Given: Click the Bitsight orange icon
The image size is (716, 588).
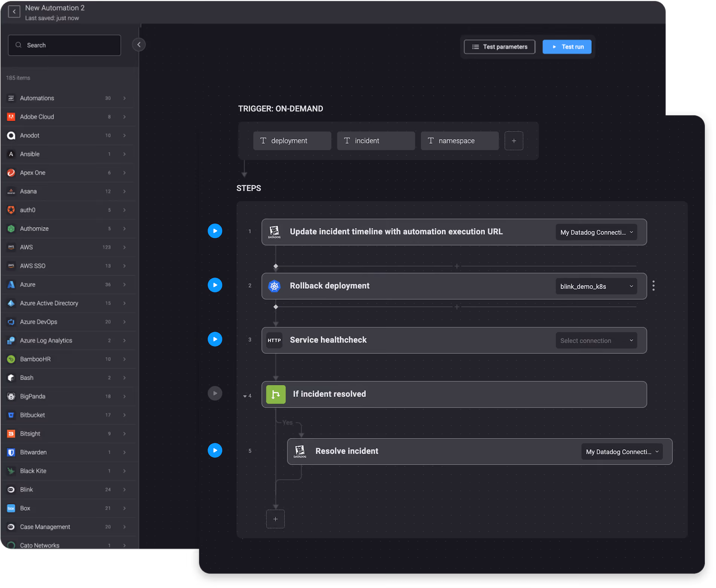Looking at the screenshot, I should [11, 434].
